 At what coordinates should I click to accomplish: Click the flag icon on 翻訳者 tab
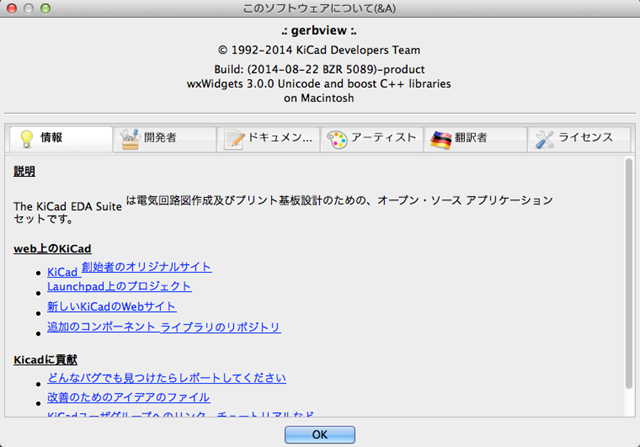(441, 140)
